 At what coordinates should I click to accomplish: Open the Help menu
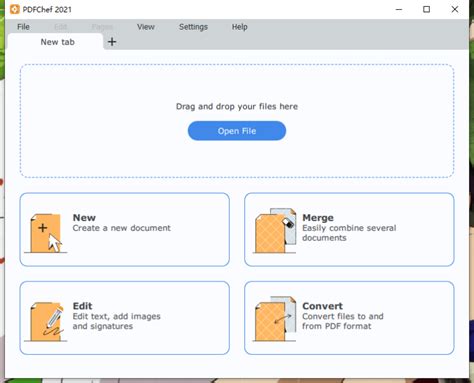pos(240,27)
